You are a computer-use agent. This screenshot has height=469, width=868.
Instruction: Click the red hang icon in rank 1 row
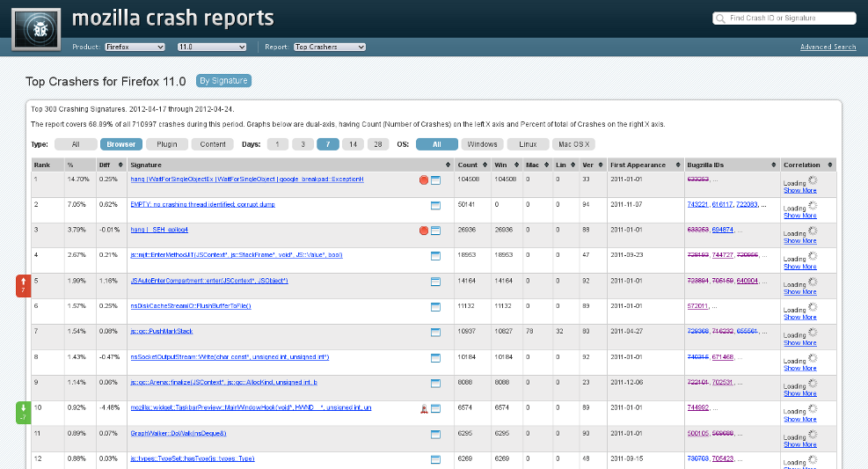click(x=424, y=180)
